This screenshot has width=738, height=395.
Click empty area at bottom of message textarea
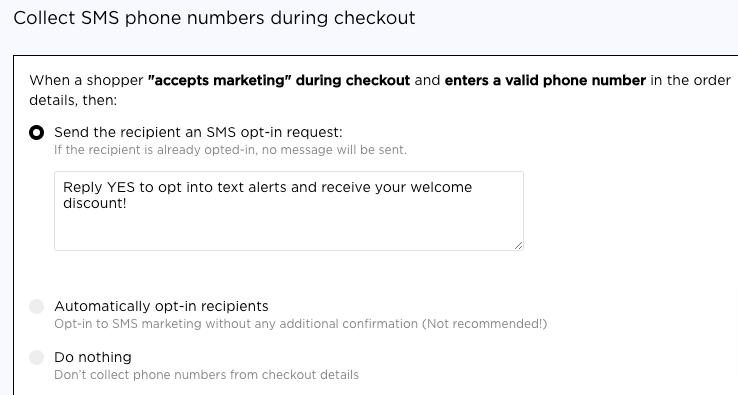point(289,231)
